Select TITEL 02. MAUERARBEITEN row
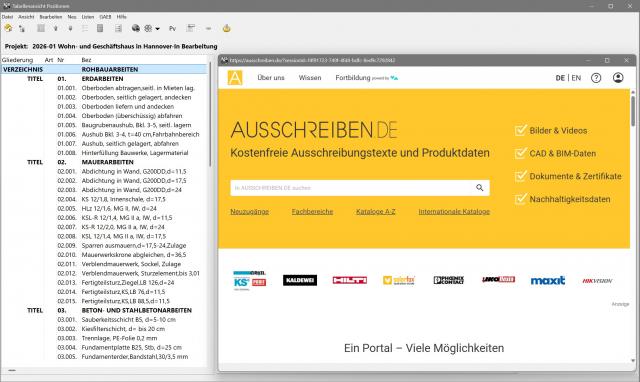 click(104, 162)
